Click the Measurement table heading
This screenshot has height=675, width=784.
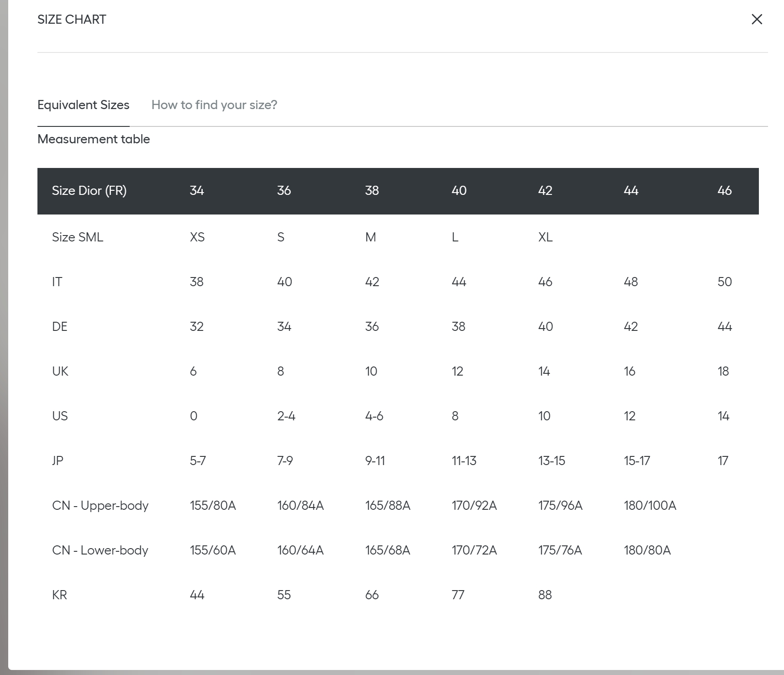(94, 139)
